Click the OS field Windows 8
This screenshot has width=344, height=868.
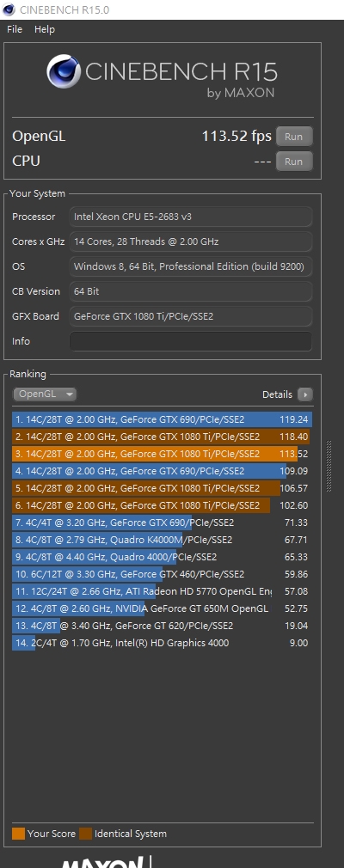tap(191, 266)
